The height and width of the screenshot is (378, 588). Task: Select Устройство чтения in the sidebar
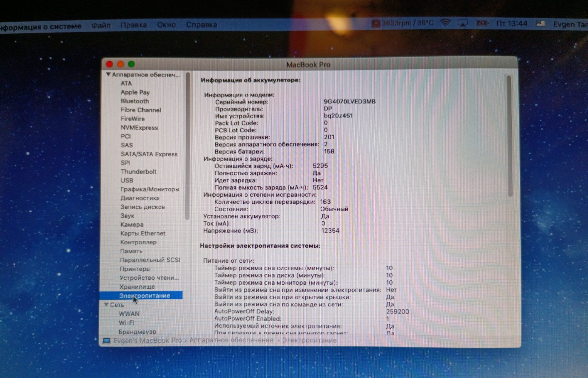click(149, 278)
